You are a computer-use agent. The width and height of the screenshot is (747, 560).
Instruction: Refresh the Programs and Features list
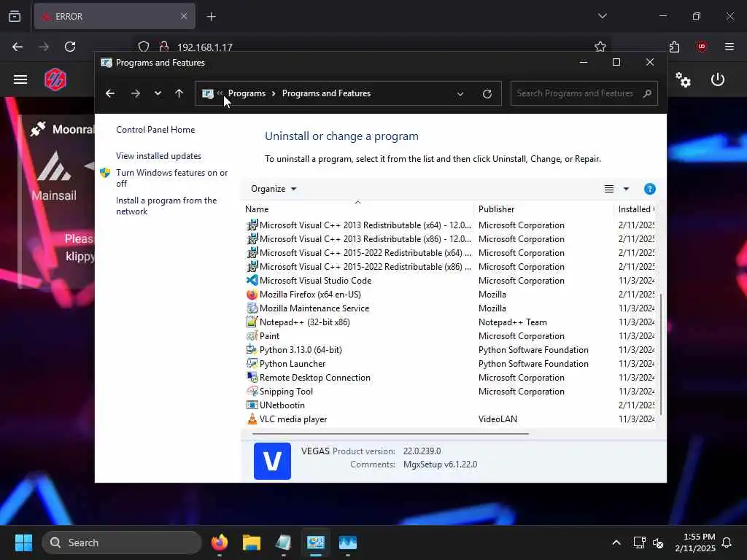click(x=487, y=94)
